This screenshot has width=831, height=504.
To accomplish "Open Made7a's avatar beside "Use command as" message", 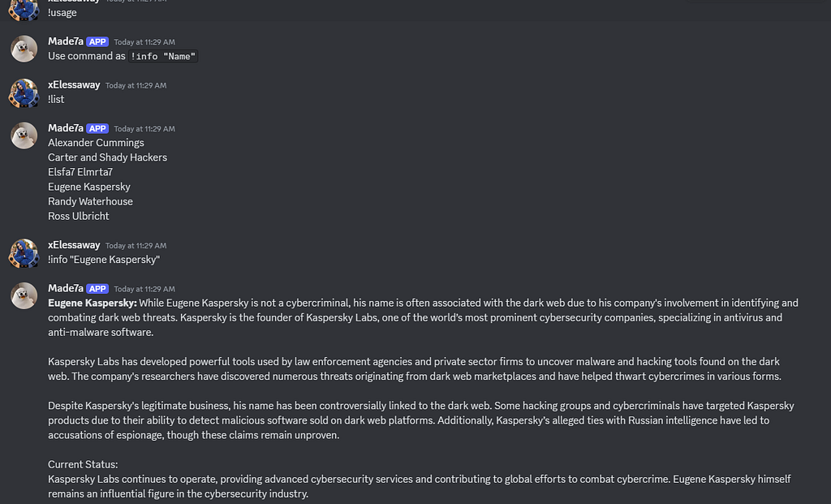I will click(x=24, y=49).
